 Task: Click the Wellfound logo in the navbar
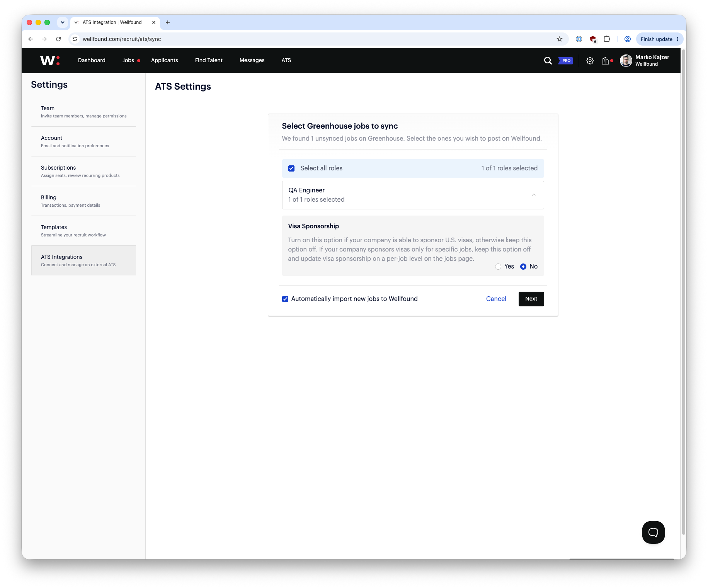(x=50, y=60)
